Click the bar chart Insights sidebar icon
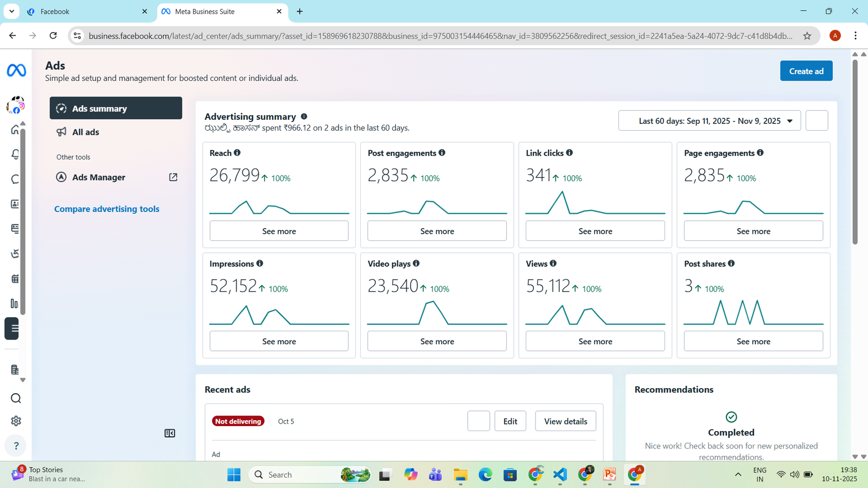 [15, 304]
